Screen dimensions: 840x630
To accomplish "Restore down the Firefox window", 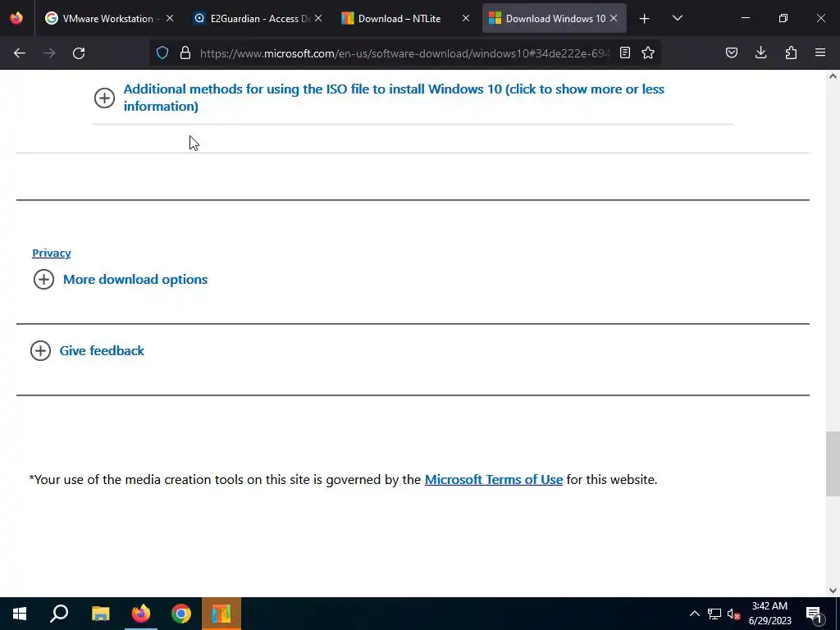I will click(x=783, y=18).
